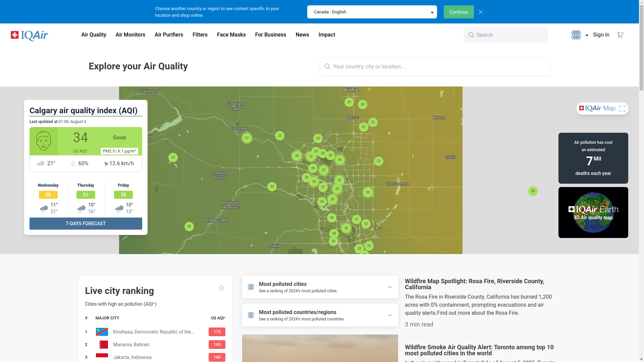The image size is (644, 362).
Task: Open the Face Masks menu
Action: pos(231,35)
